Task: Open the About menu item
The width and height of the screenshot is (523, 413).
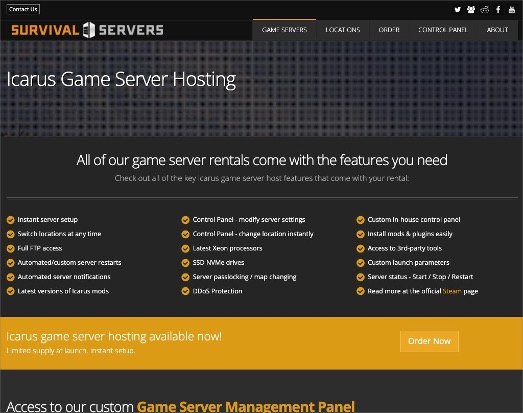Action: click(497, 30)
